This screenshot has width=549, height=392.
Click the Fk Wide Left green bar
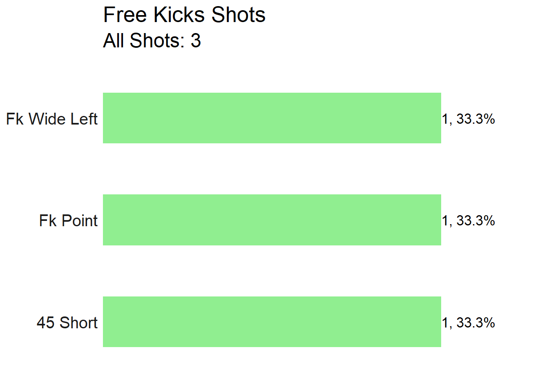pos(272,118)
